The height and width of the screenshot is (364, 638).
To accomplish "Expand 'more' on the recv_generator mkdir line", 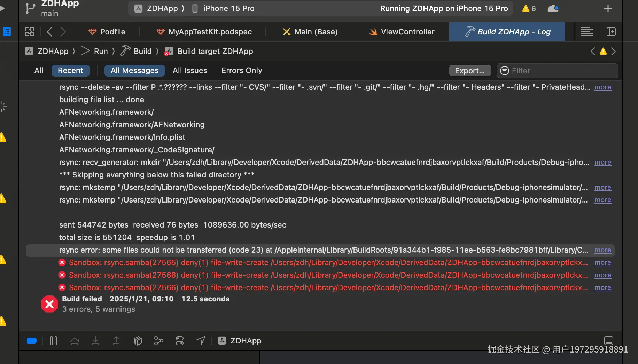I will pos(602,163).
